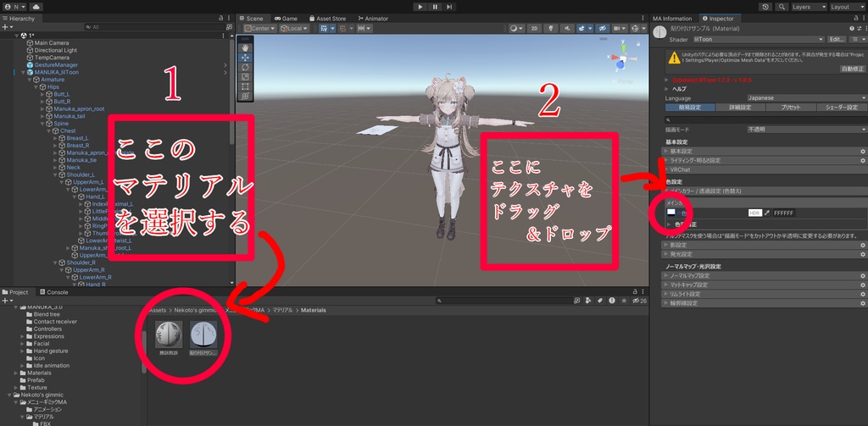Select the シェーダー設定 tab button
The image size is (868, 426).
point(841,108)
